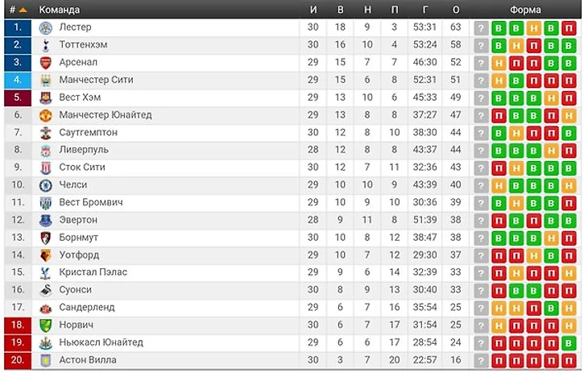The height and width of the screenshot is (373, 588).
Task: Click the Manchester United crest icon
Action: pyautogui.click(x=46, y=115)
